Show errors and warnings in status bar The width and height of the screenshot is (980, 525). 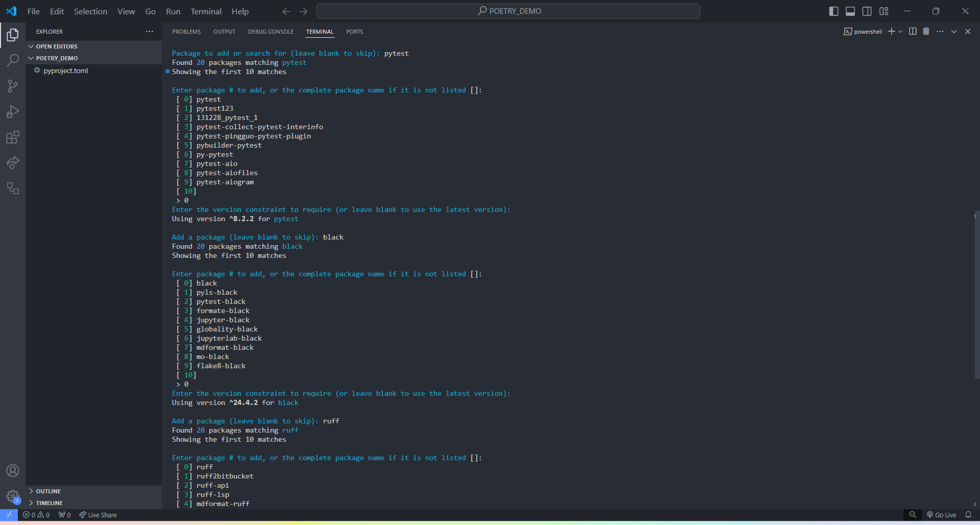coord(36,515)
